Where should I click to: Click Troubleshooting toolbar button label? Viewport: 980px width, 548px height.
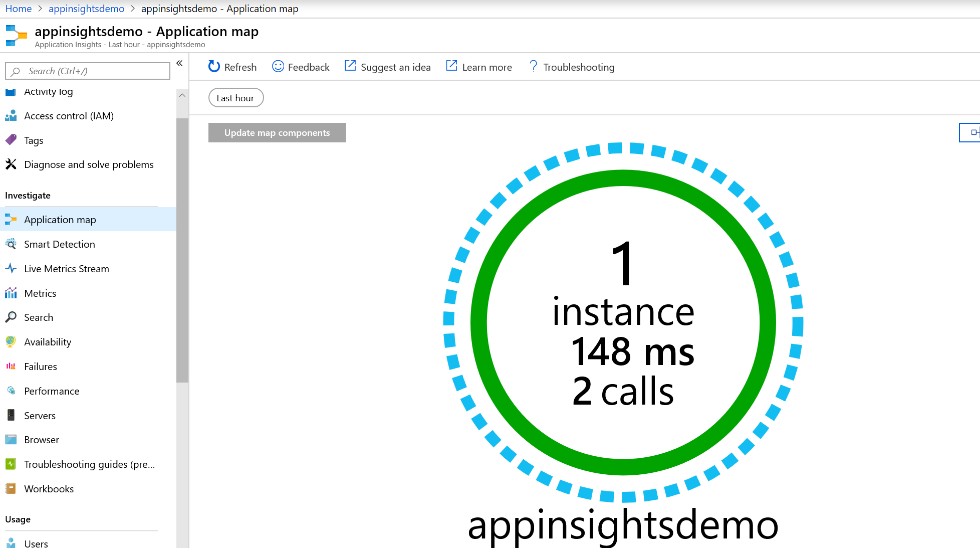pos(579,67)
